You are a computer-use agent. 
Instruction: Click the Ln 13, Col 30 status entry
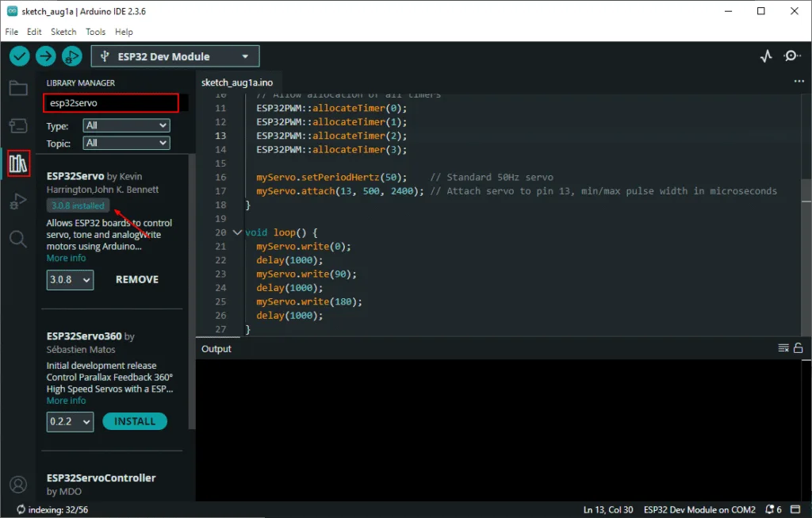coord(608,510)
